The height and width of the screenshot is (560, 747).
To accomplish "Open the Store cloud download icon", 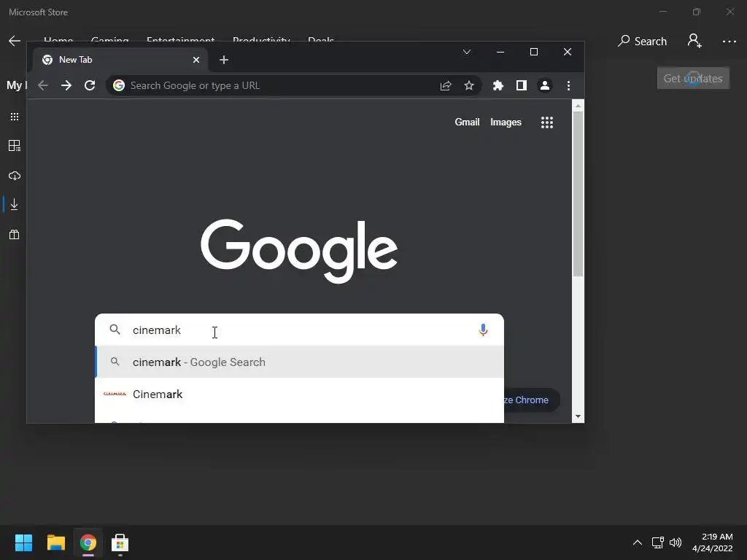I will [15, 176].
